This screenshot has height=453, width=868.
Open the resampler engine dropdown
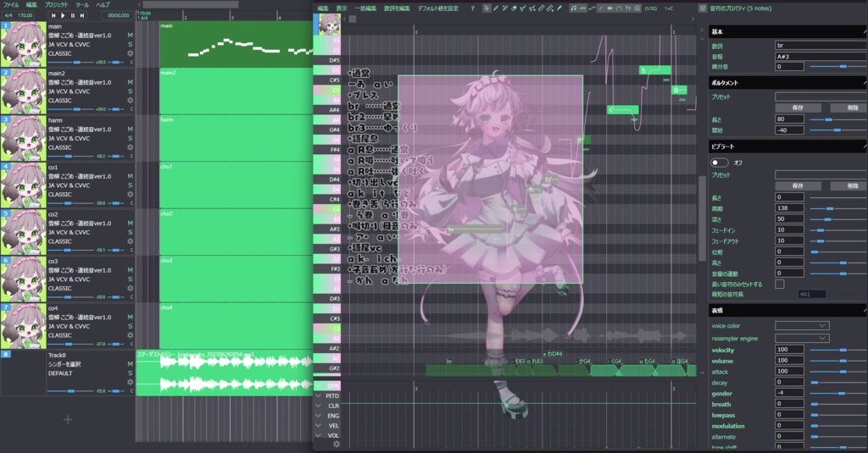802,338
